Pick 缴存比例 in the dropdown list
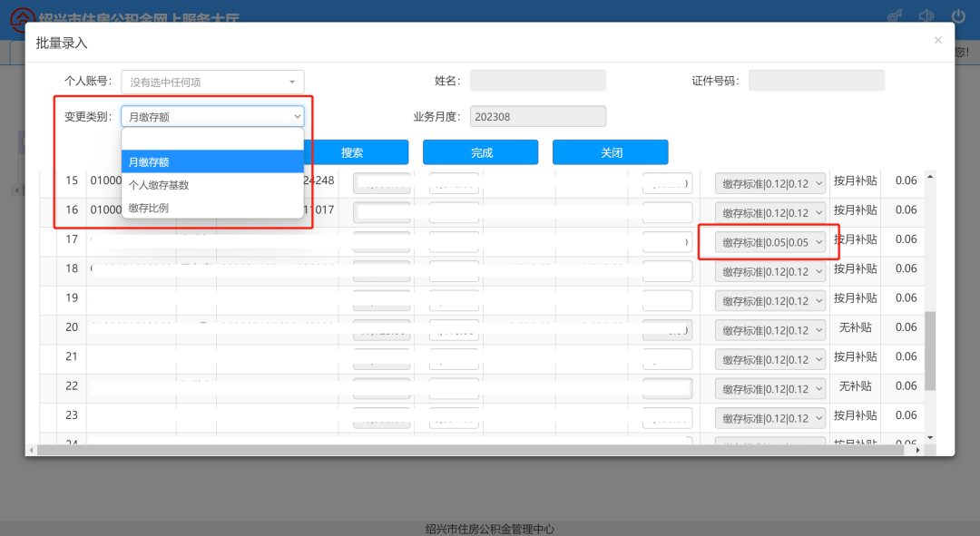 pyautogui.click(x=212, y=208)
